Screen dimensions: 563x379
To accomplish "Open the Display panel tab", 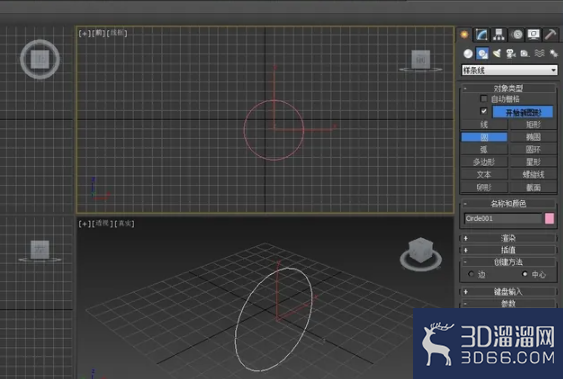I will tap(534, 34).
